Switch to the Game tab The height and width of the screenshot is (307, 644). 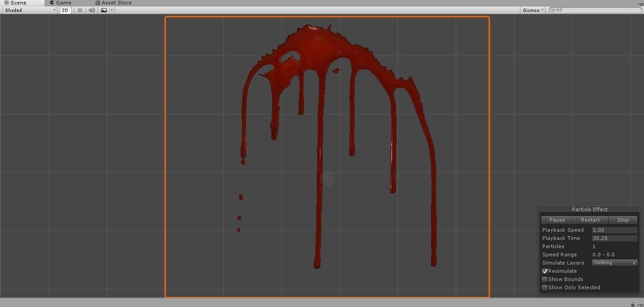pyautogui.click(x=61, y=3)
